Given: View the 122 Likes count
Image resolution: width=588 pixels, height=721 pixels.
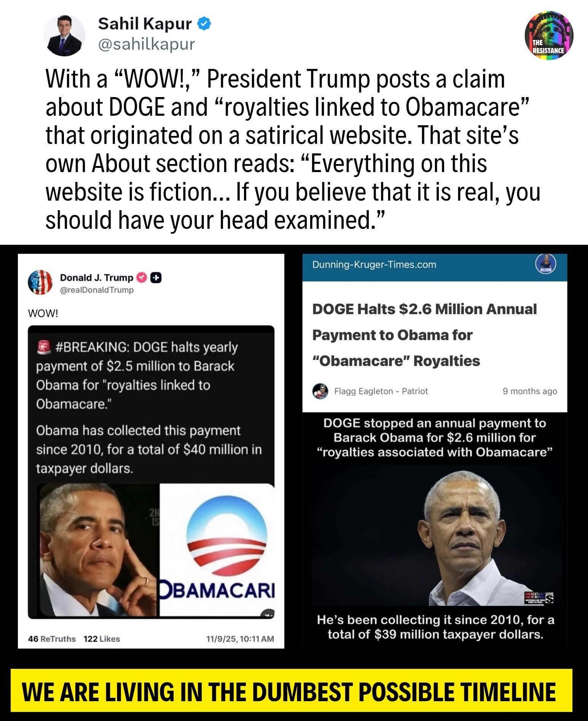Looking at the screenshot, I should [x=102, y=639].
